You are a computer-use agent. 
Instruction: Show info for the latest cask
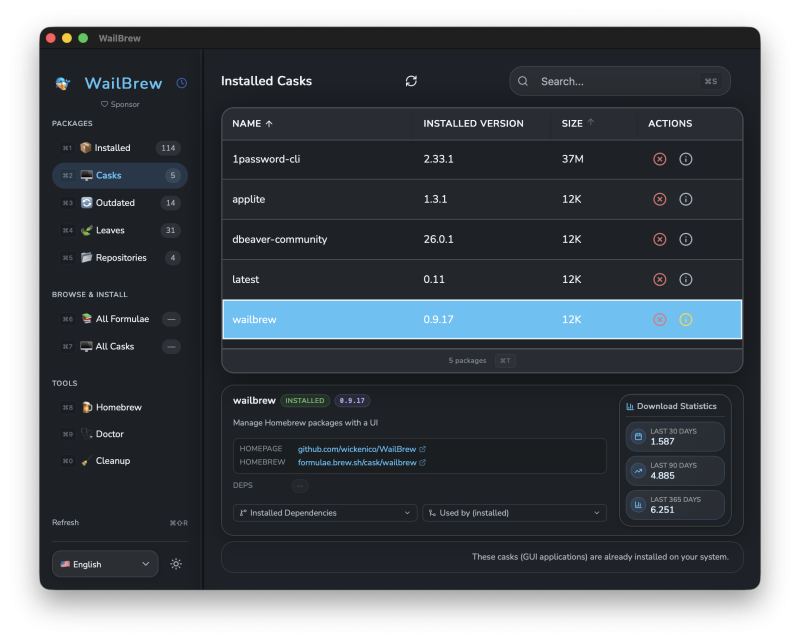686,279
